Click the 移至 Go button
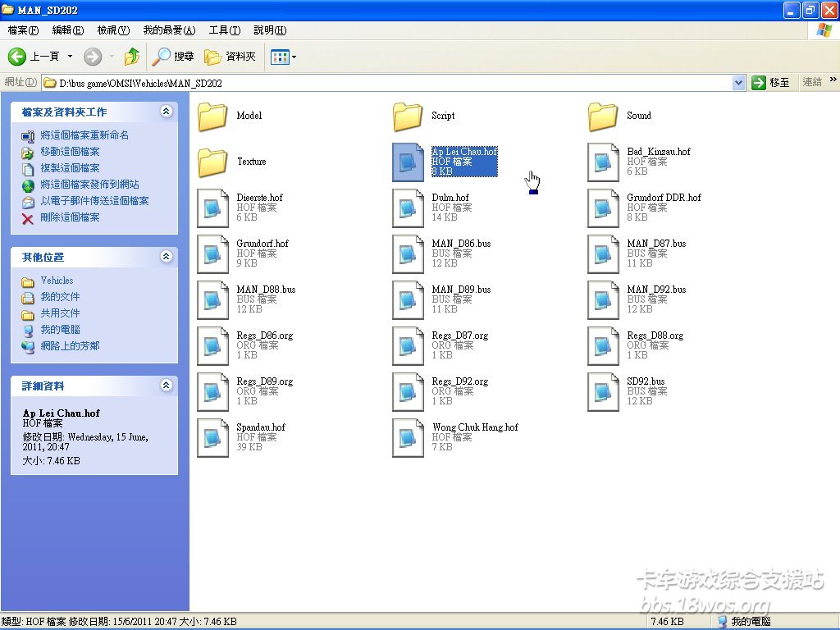The width and height of the screenshot is (840, 630). click(772, 83)
